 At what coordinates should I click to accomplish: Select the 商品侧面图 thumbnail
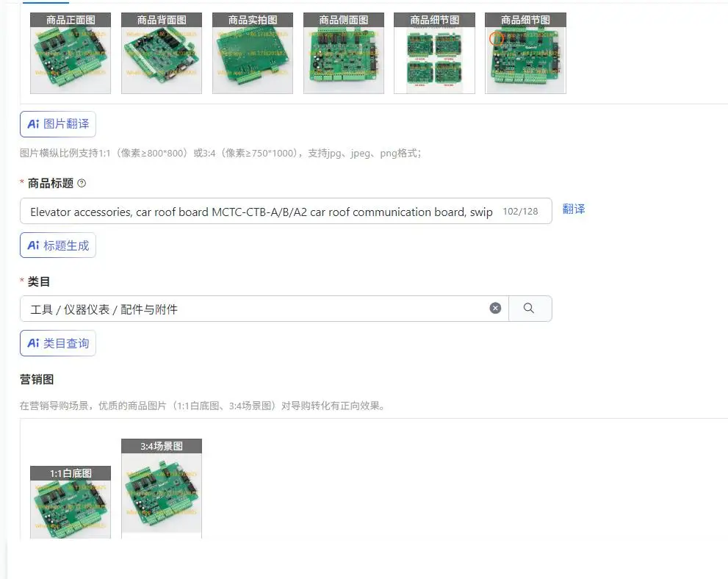(x=344, y=54)
